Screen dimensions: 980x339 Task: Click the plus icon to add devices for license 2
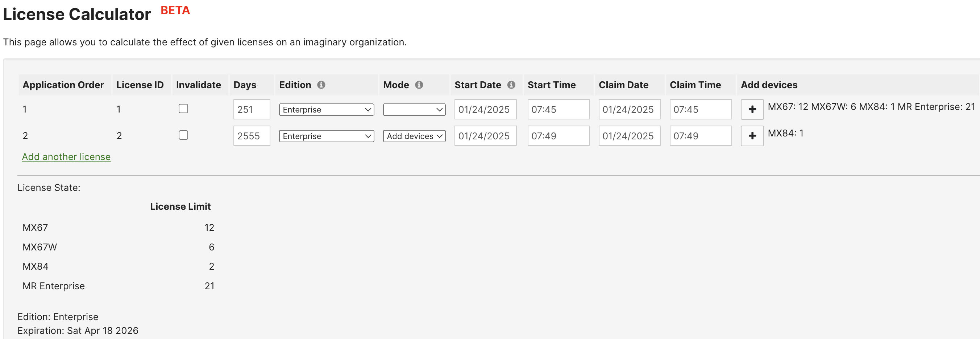click(752, 136)
